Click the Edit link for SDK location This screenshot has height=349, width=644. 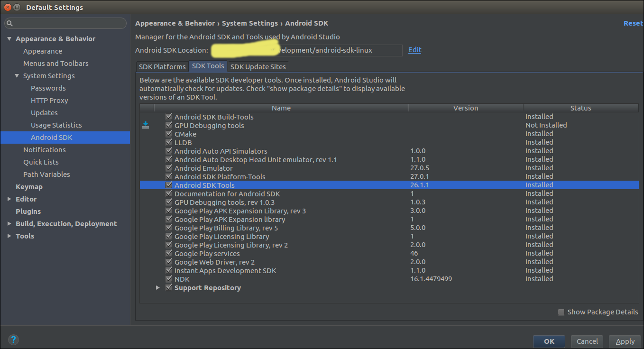coord(414,50)
